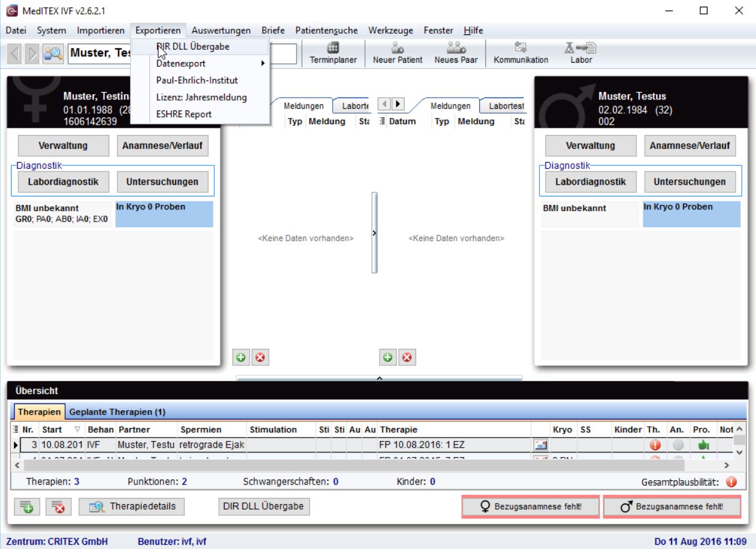Open Verwaltung for female patient Testina
The width and height of the screenshot is (756, 549).
point(63,146)
